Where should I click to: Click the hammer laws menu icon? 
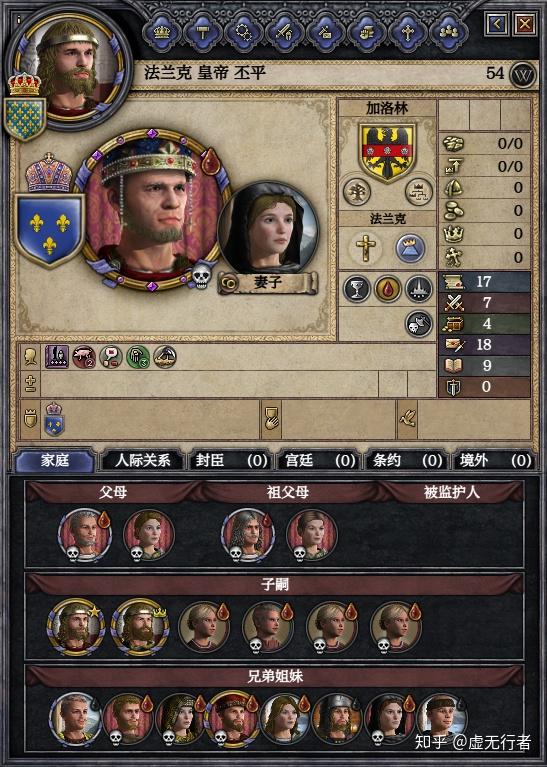(x=203, y=32)
